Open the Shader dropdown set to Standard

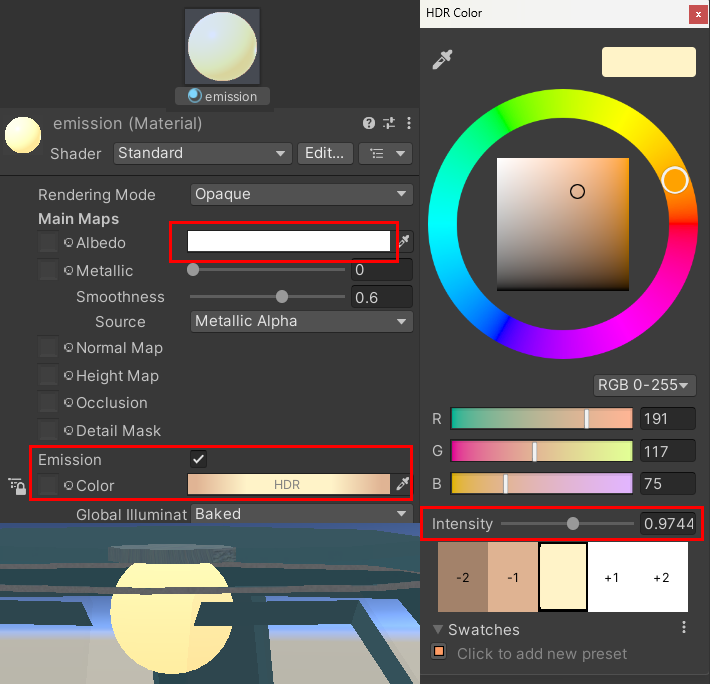[202, 153]
